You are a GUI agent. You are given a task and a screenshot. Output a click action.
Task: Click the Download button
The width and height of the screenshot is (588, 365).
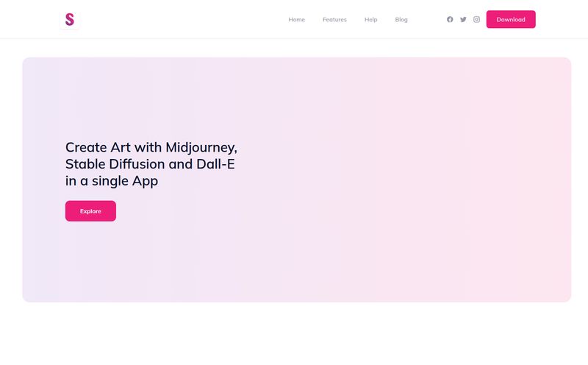tap(511, 19)
